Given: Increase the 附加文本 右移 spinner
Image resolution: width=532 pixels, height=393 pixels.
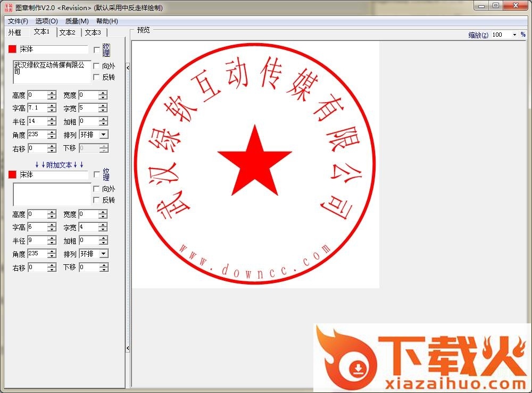Looking at the screenshot, I should (52, 265).
